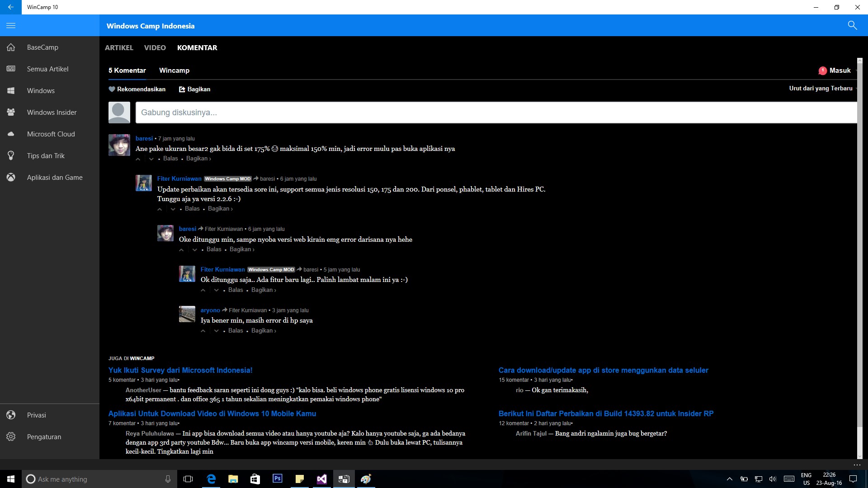Open baresi's profile avatar on top comment

(119, 145)
